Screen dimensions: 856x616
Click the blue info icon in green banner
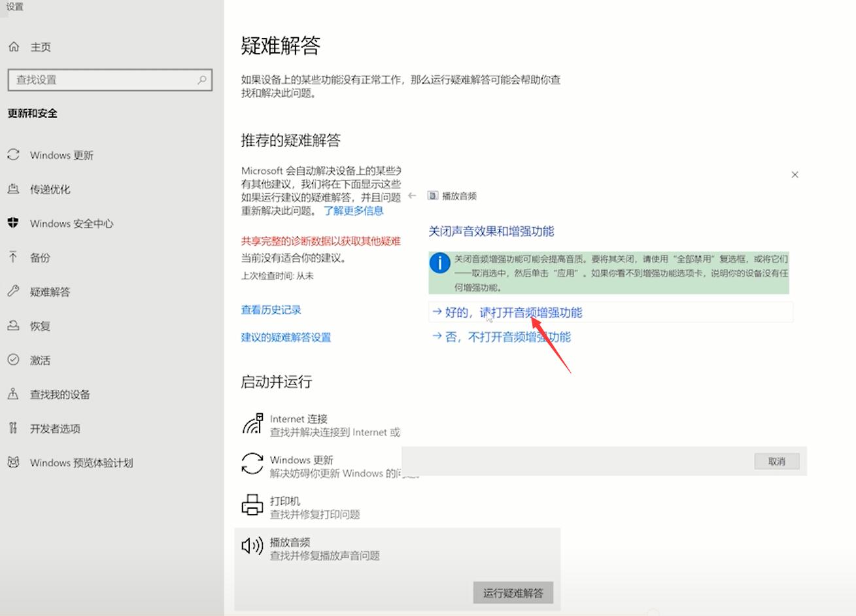coord(439,263)
